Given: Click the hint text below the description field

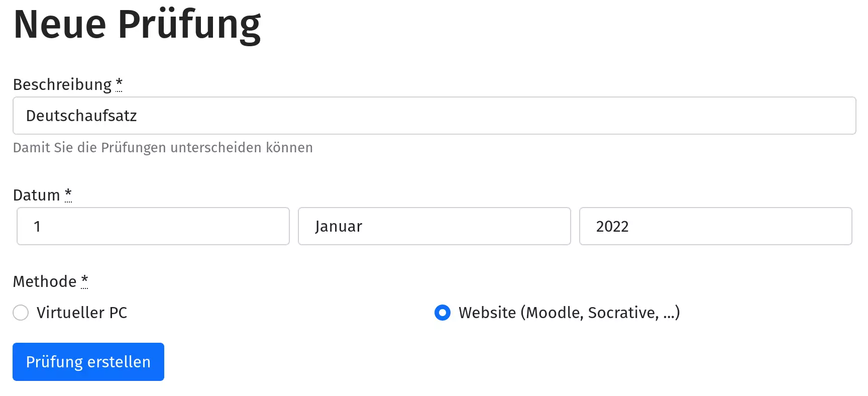Looking at the screenshot, I should [x=163, y=148].
